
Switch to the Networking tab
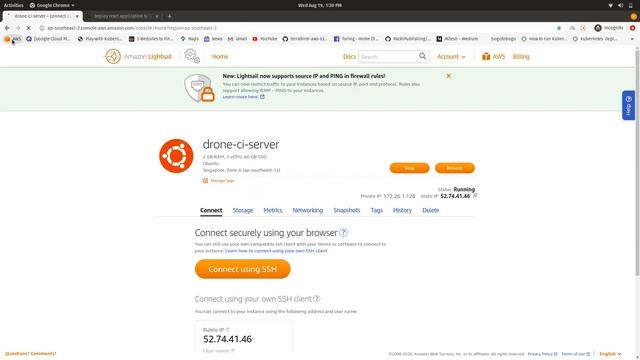tap(308, 210)
